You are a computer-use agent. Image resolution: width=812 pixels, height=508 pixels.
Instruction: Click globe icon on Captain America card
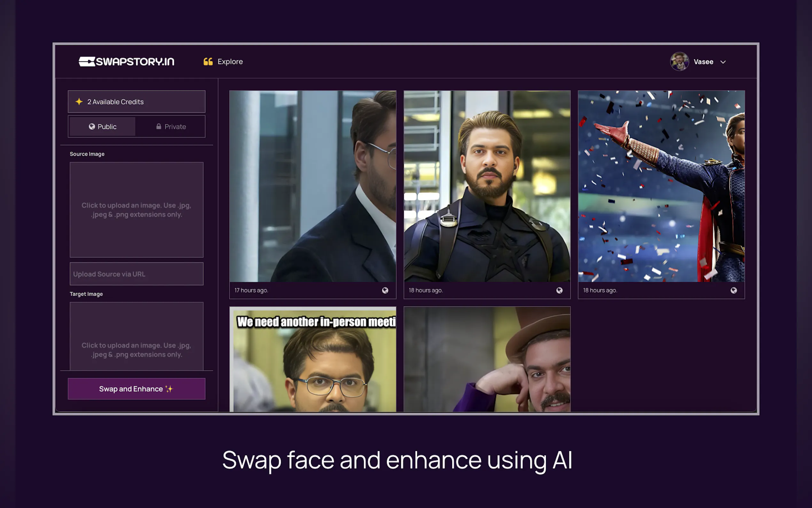[559, 290]
